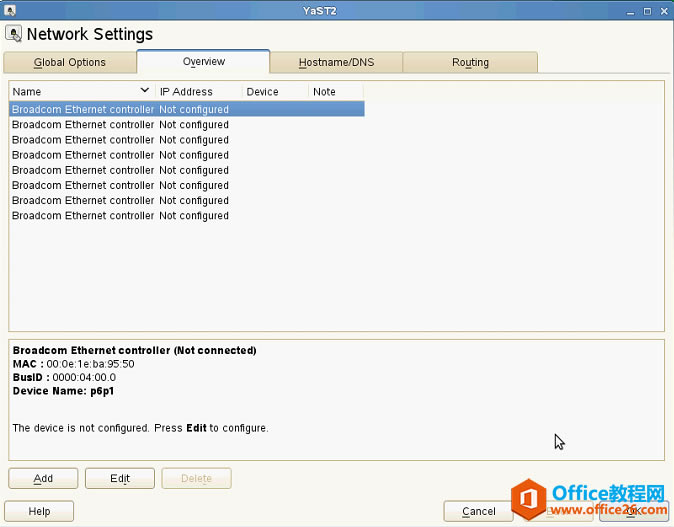Click the Device column header

[x=275, y=92]
